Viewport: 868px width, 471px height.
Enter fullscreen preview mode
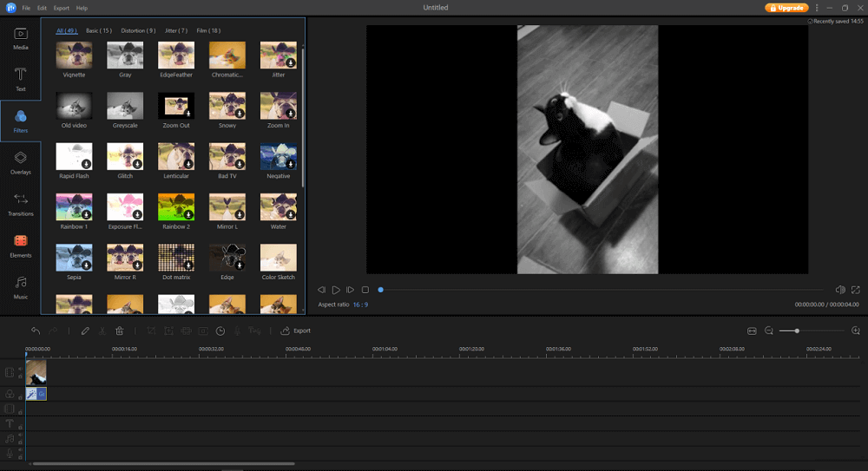(x=856, y=290)
